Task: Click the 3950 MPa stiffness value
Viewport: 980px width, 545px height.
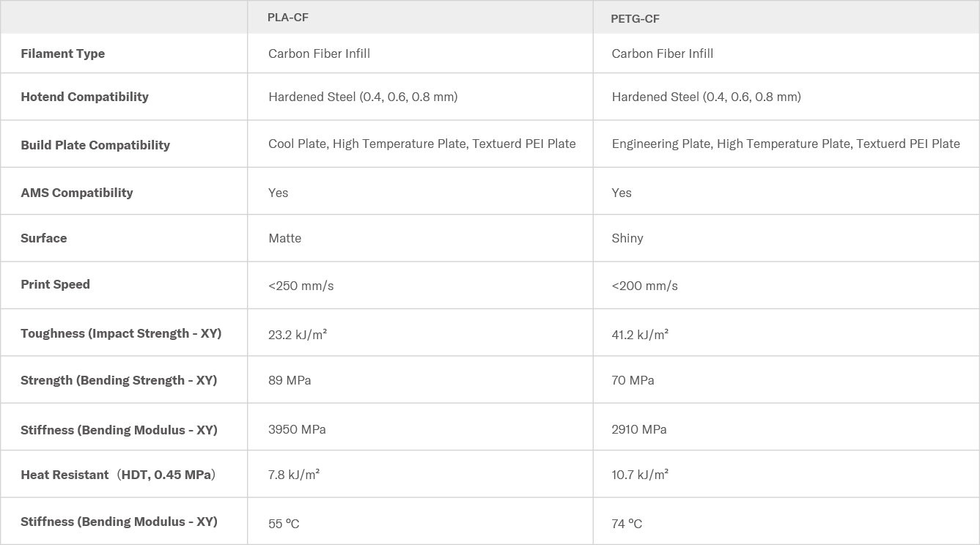Action: [x=297, y=429]
